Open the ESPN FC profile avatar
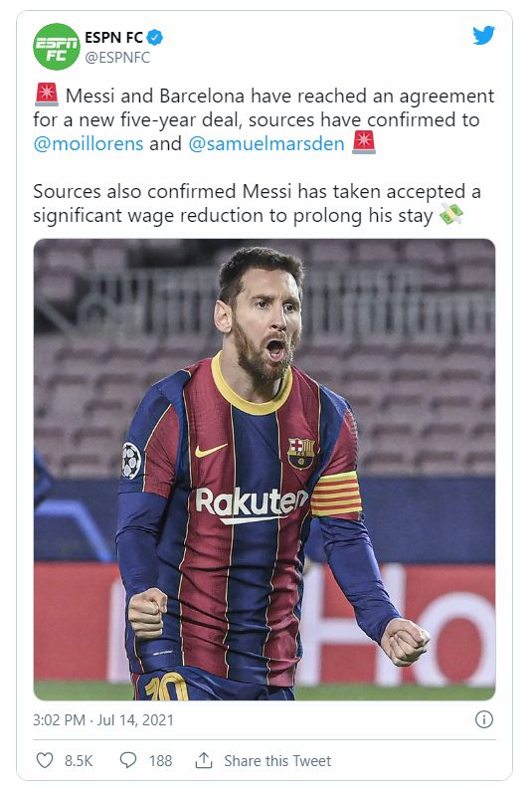This screenshot has height=792, width=532. (56, 47)
